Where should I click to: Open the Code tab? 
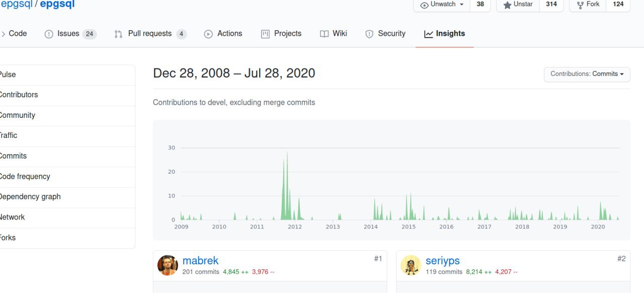[14, 34]
